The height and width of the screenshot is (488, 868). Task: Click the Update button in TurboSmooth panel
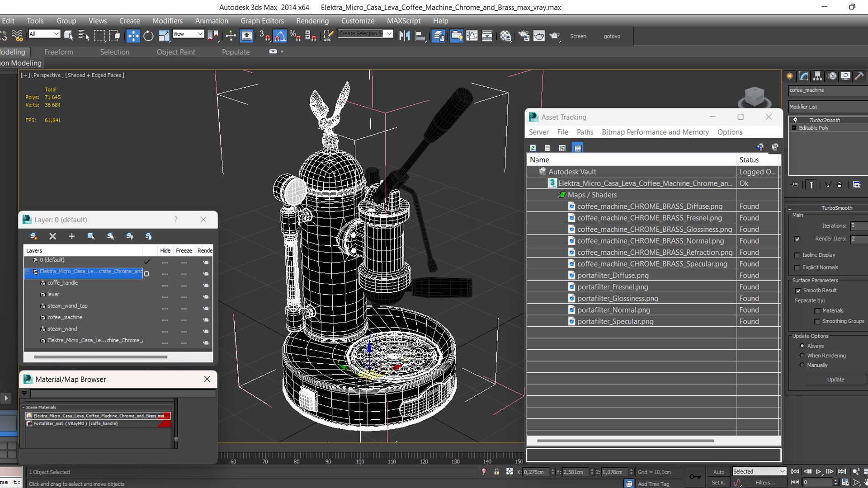point(835,379)
